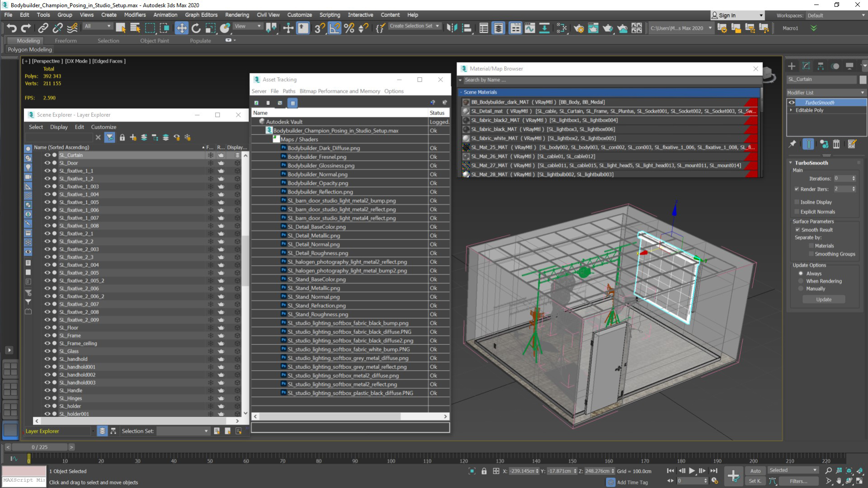Click Play Animation button
The image size is (868, 488).
[x=692, y=471]
